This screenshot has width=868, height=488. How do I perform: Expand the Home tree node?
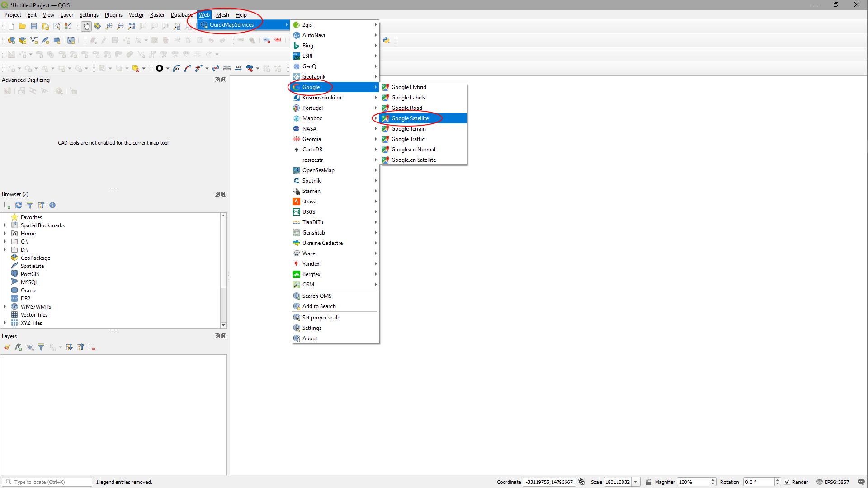coord(5,233)
